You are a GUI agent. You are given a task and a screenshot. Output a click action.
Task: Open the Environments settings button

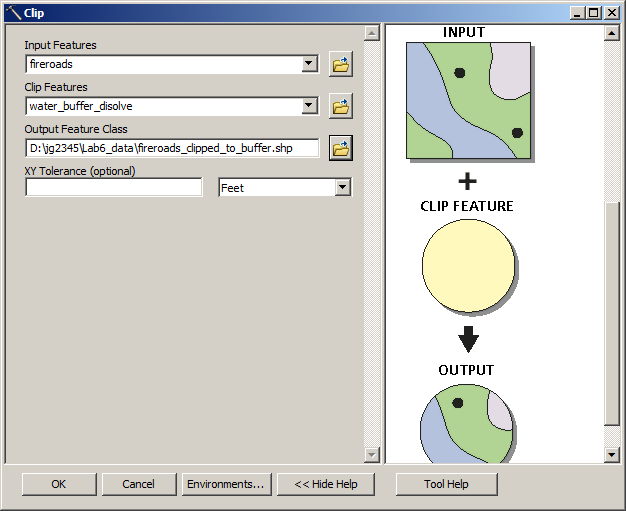(x=225, y=484)
